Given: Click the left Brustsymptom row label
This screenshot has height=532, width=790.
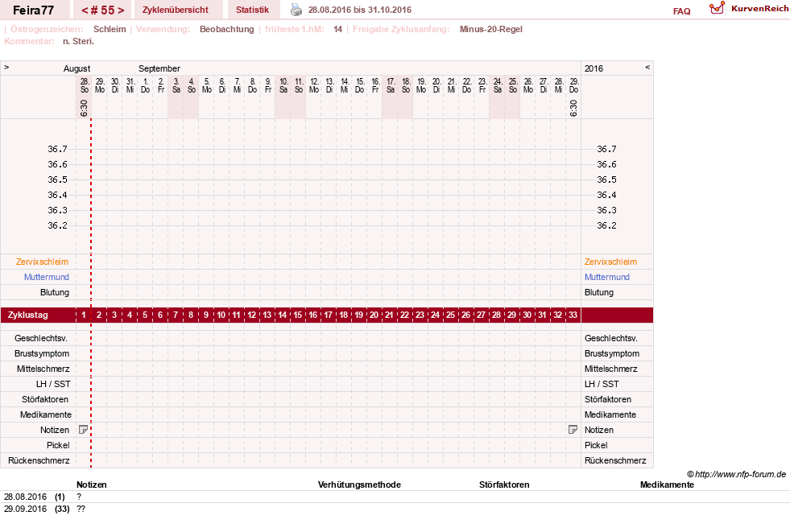Looking at the screenshot, I should (x=42, y=353).
